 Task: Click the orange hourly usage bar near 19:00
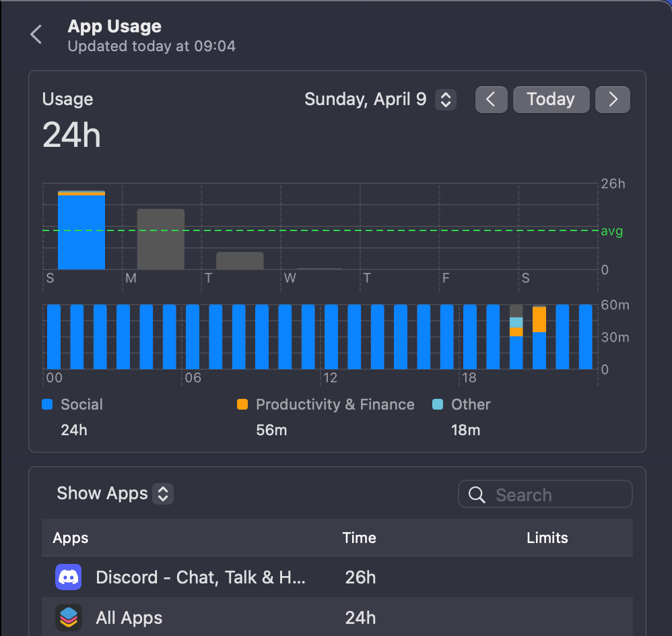coord(539,319)
